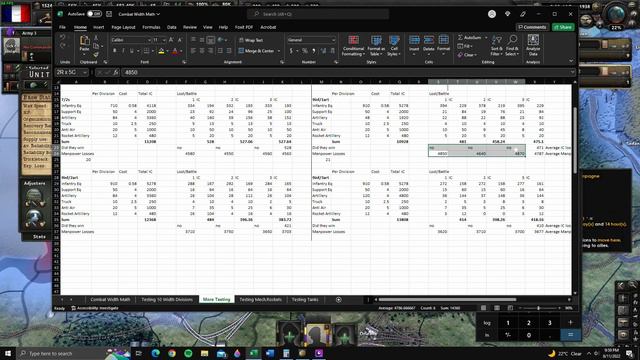Click the Decrease Font Size icon

180,40
